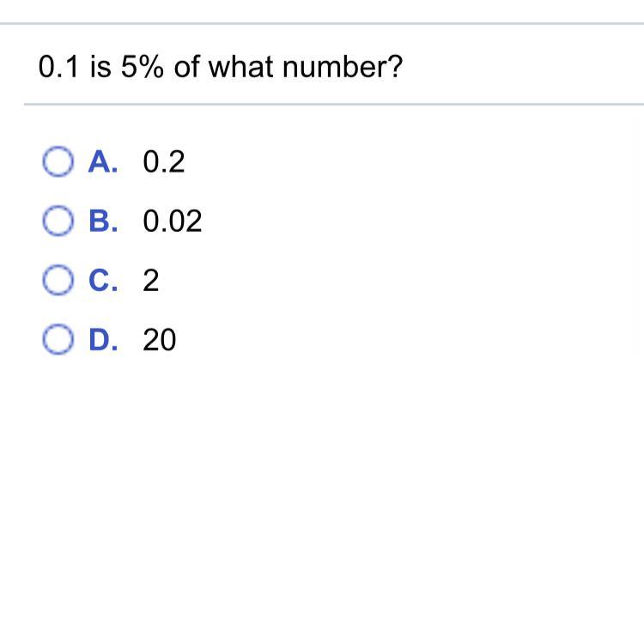Click the '5%' in the question
Viewport: 644px width, 644px height.
pos(143,68)
